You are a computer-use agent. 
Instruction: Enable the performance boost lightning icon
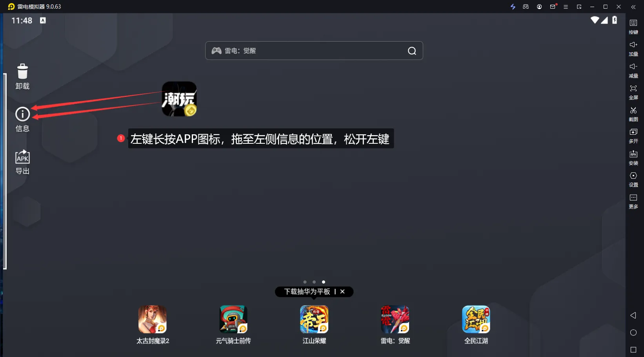tap(513, 7)
